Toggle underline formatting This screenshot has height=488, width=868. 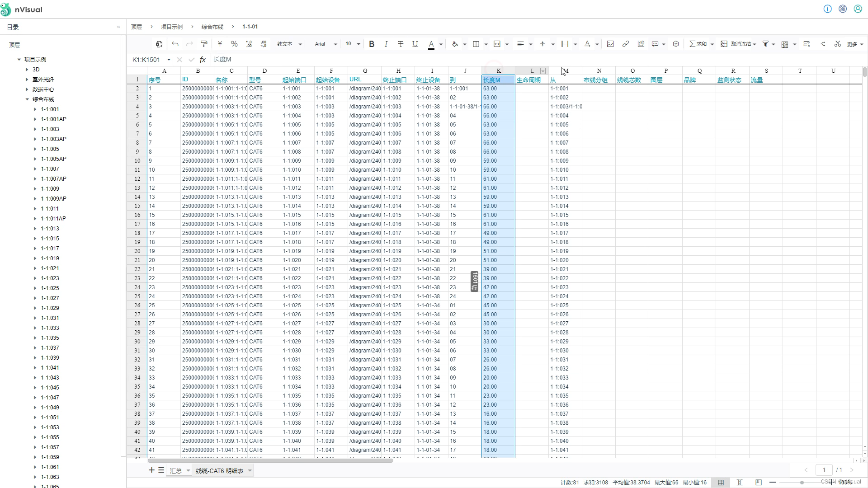click(x=415, y=44)
